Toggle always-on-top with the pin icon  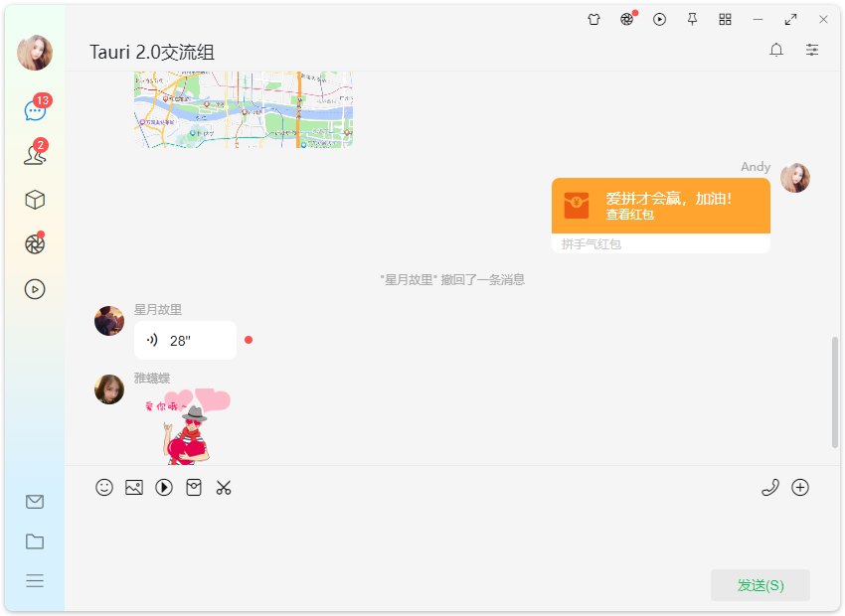pyautogui.click(x=692, y=19)
